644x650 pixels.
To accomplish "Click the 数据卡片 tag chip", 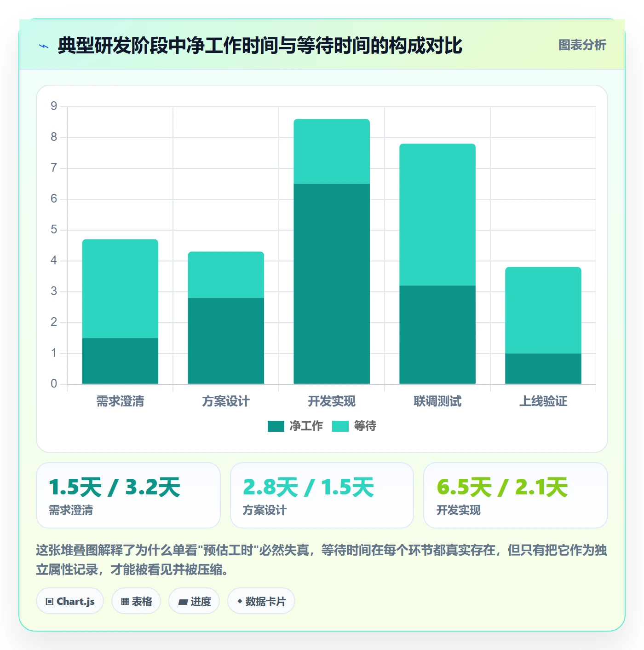I will pyautogui.click(x=261, y=601).
